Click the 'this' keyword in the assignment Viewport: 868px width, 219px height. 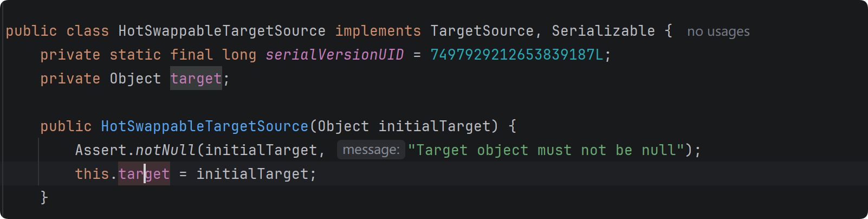pyautogui.click(x=92, y=174)
